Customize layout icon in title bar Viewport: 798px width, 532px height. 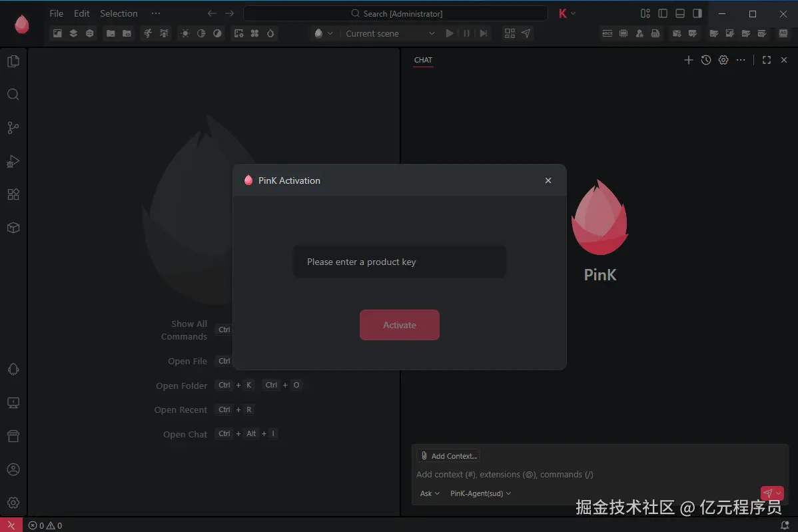(645, 14)
